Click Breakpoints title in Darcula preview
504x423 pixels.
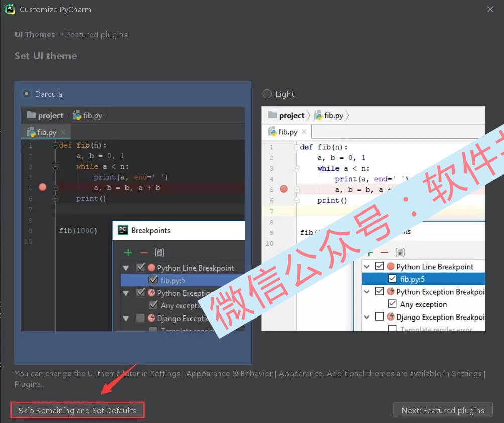point(151,230)
